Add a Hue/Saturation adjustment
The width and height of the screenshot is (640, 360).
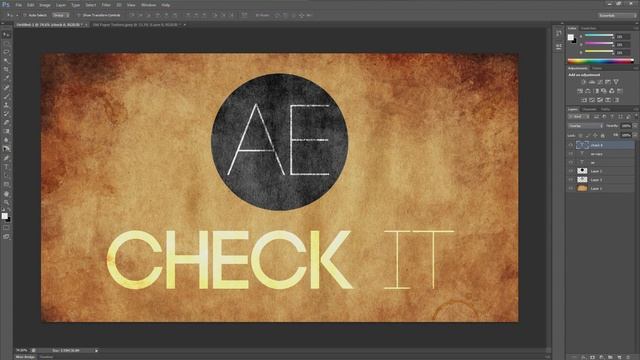(580, 91)
